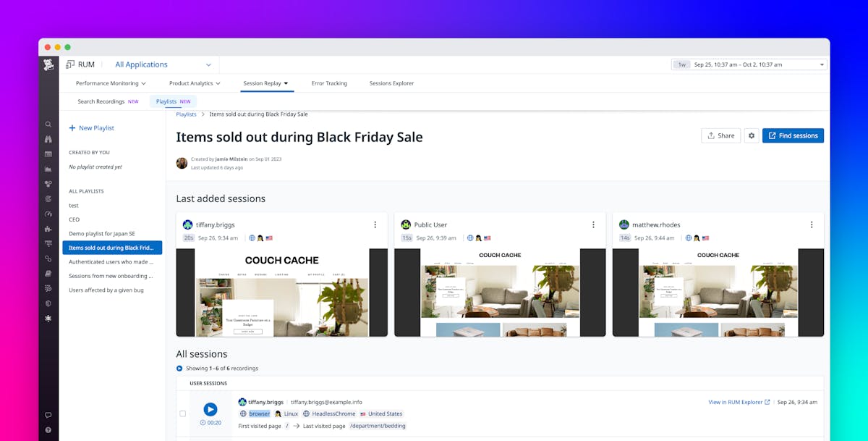Screen dimensions: 868x441
Task: Expand the Session Replay dropdown chevron
Action: point(286,83)
